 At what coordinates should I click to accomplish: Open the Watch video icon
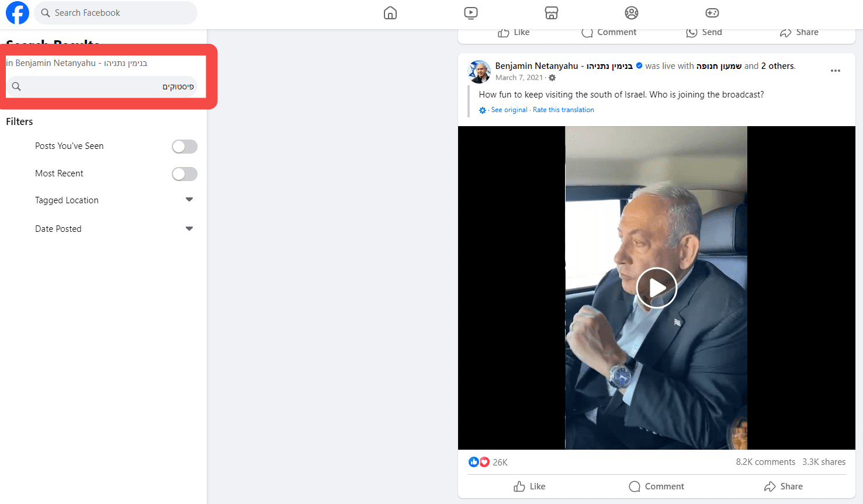471,13
